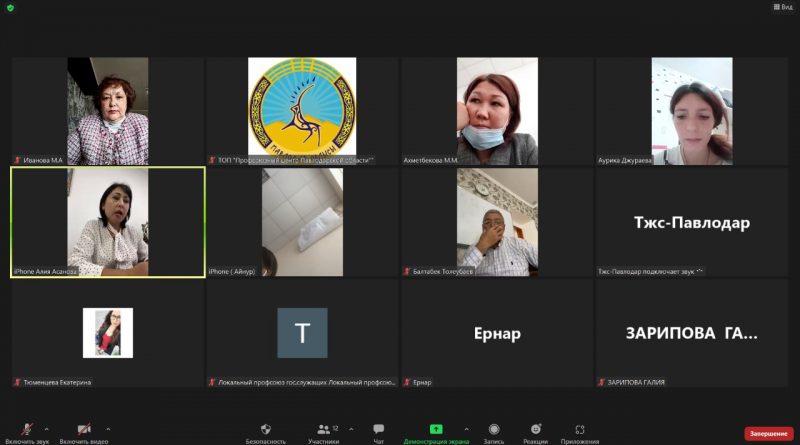Click the red Завершение button
Viewport: 800px width, 445px height.
click(x=769, y=433)
